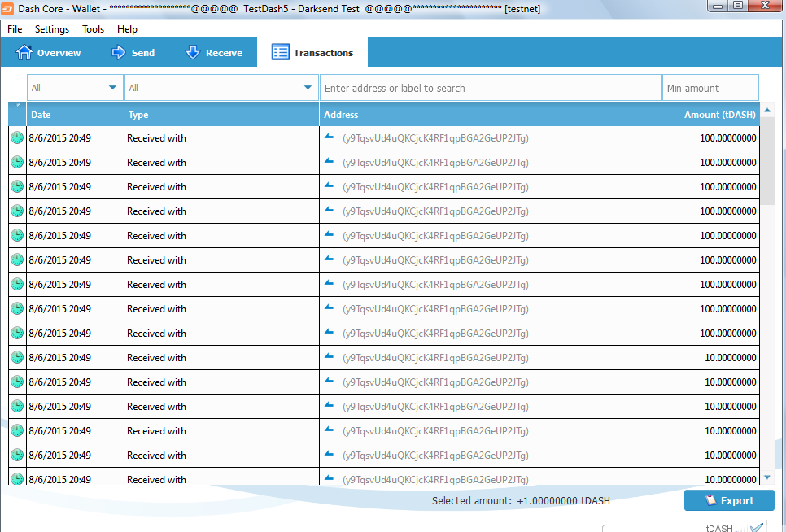This screenshot has height=532, width=786.
Task: Sort by the Date column header
Action: [75, 115]
